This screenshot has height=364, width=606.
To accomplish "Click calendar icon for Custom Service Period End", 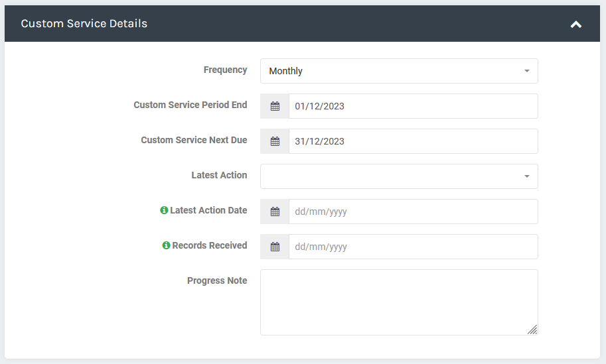I will point(275,106).
